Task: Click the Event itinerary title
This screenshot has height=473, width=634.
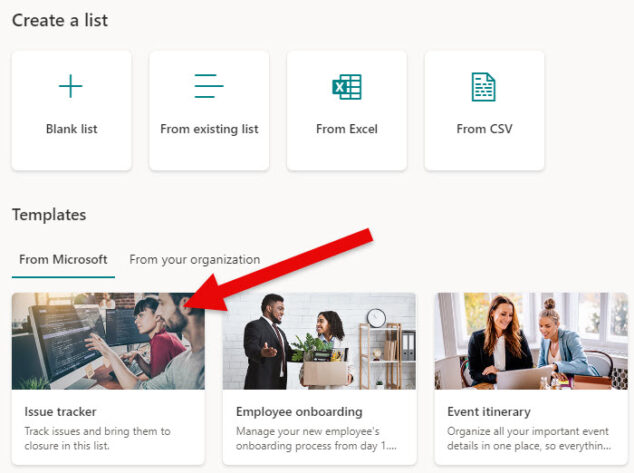Action: 489,412
